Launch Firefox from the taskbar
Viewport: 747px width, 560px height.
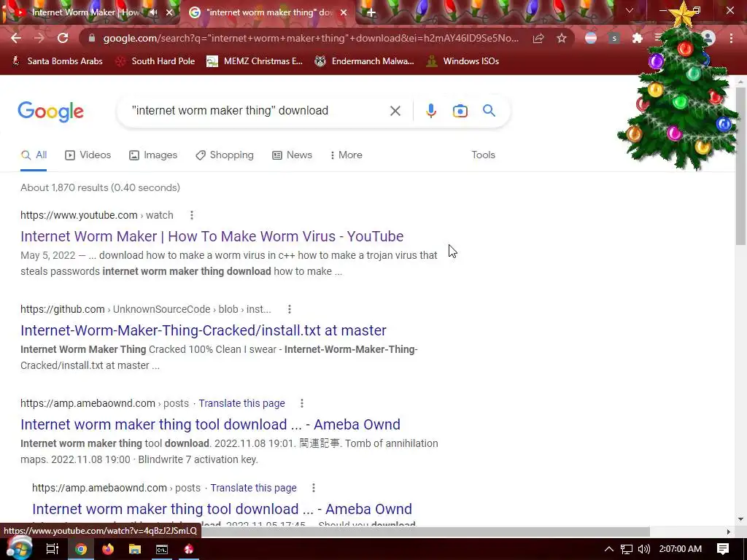click(x=108, y=549)
